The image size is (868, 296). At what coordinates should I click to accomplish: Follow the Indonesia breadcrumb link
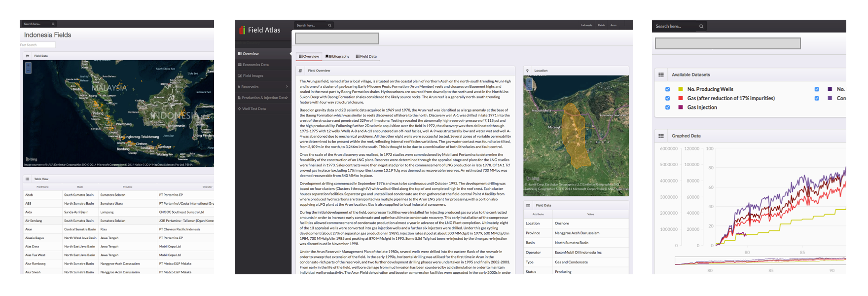tap(586, 25)
